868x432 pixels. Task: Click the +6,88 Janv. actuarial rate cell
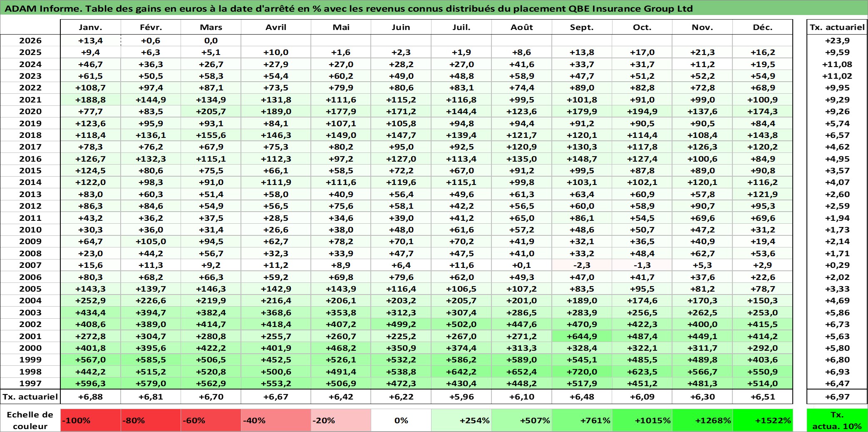point(90,397)
